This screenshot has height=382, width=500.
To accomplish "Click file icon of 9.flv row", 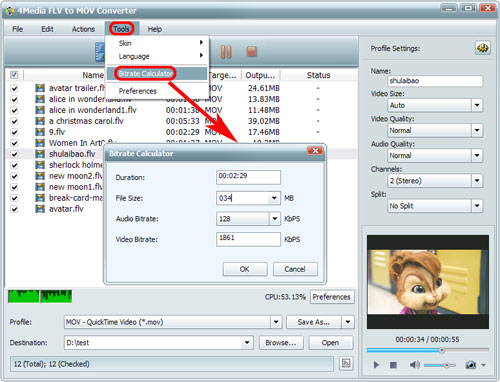I will (40, 132).
